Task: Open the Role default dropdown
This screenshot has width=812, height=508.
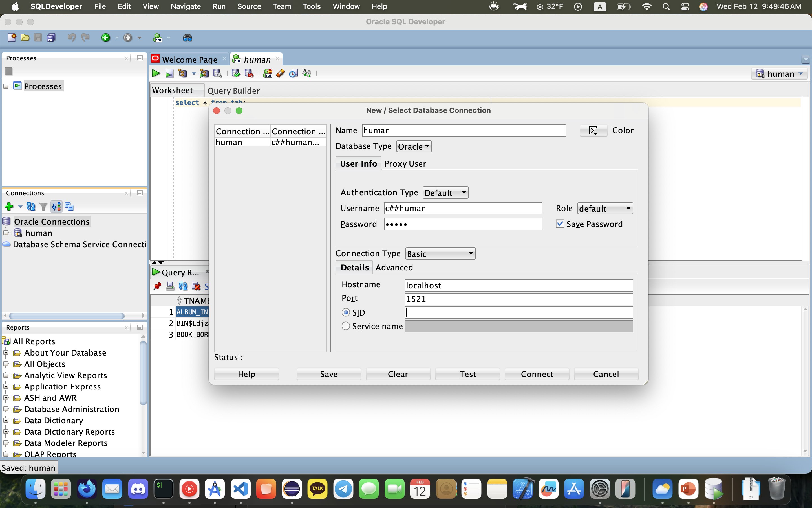Action: [605, 208]
